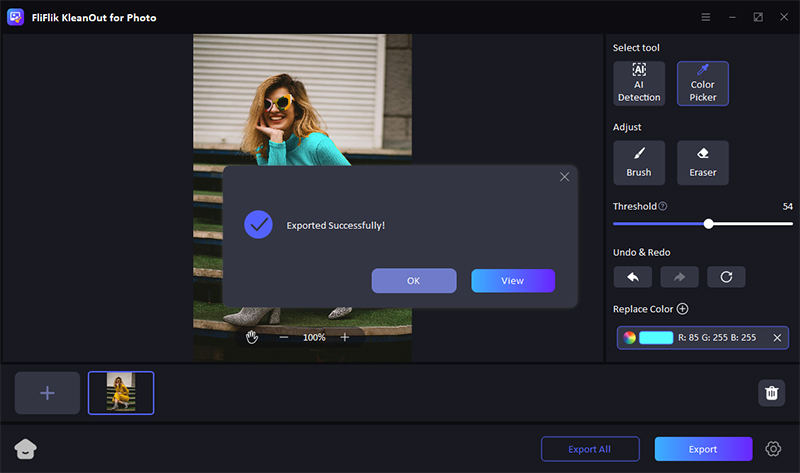Click the cyan replace color swatch

point(656,338)
